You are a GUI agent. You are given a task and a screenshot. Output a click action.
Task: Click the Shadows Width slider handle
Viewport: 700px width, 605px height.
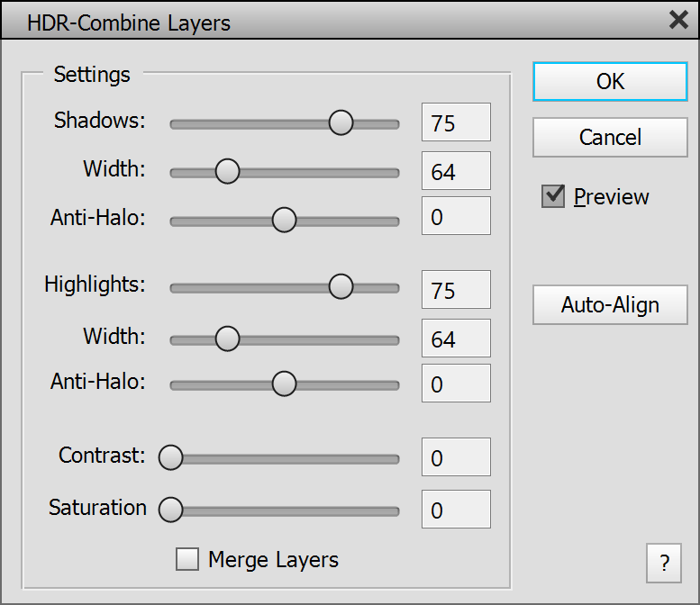click(x=227, y=171)
